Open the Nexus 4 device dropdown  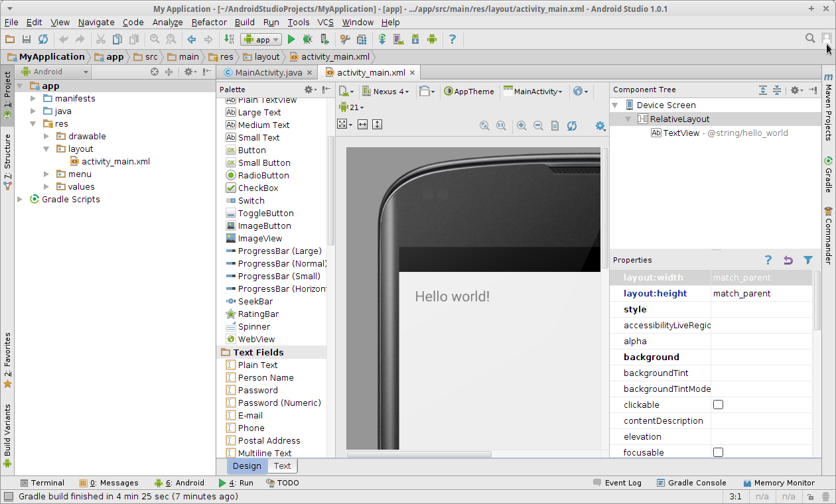pyautogui.click(x=385, y=92)
